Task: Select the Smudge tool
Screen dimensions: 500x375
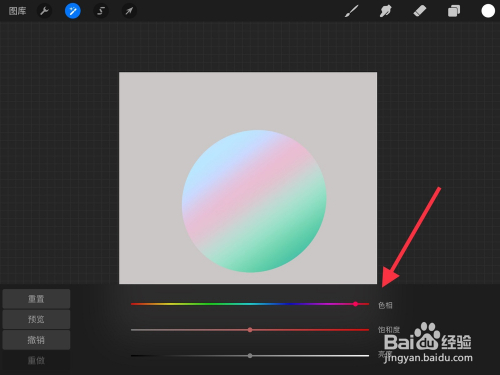Action: 385,11
